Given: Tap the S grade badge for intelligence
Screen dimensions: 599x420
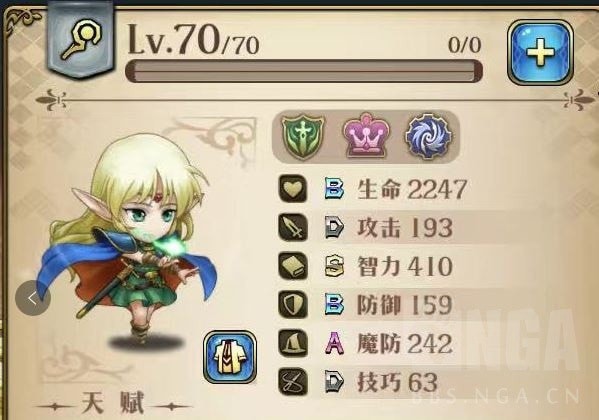Looking at the screenshot, I should tap(334, 266).
